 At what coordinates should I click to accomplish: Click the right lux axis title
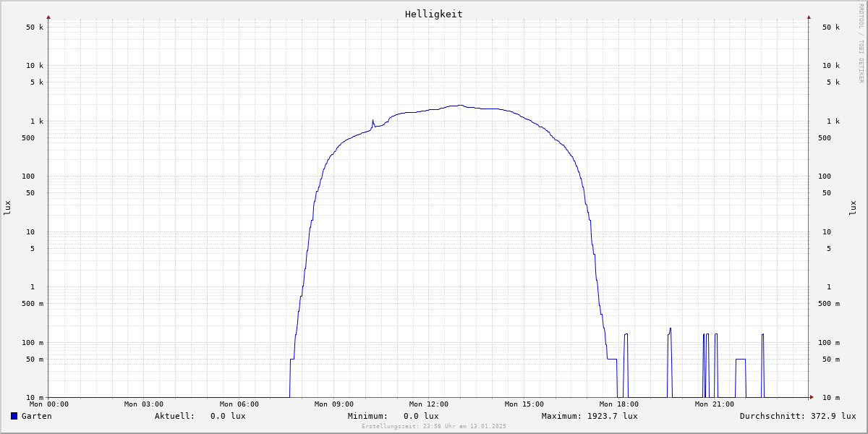(853, 208)
